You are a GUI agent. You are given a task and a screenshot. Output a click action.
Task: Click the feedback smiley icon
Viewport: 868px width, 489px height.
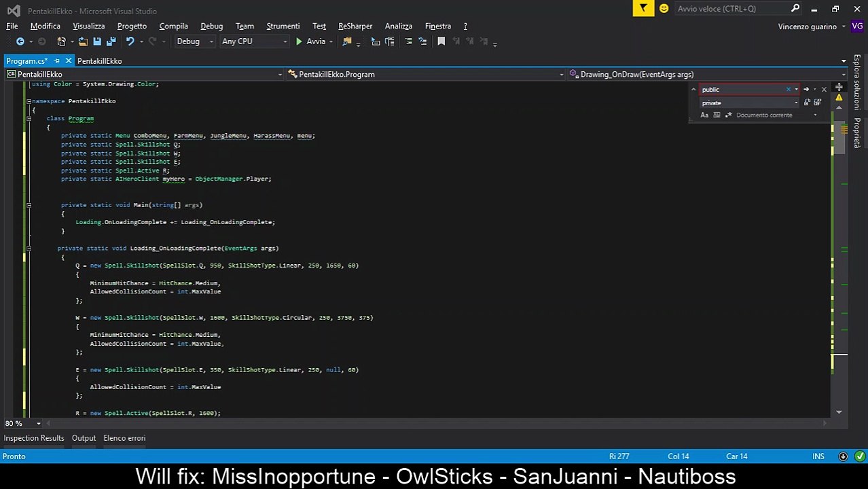(664, 8)
